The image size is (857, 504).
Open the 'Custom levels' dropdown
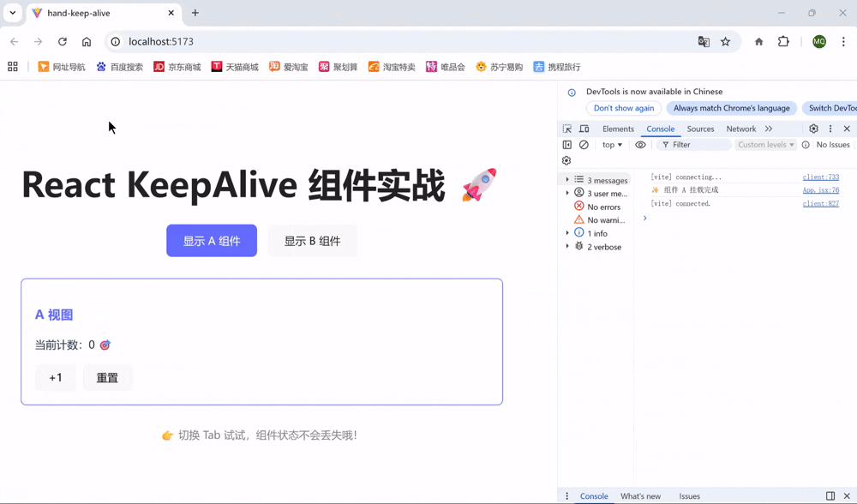[x=765, y=145]
